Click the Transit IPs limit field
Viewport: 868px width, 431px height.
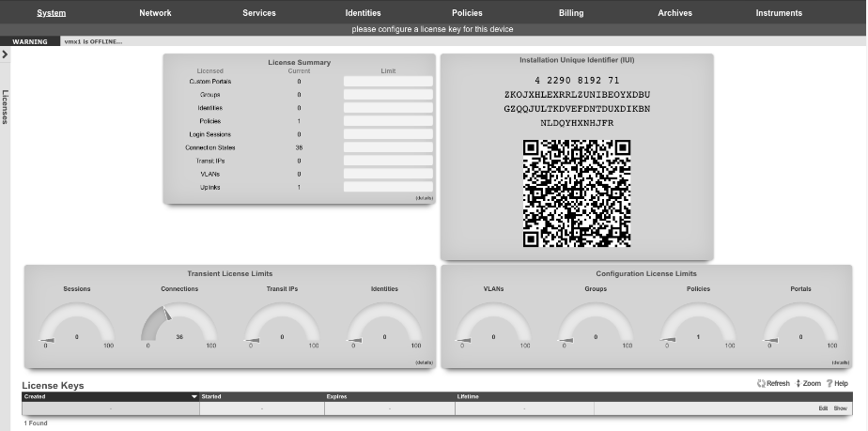pyautogui.click(x=388, y=161)
